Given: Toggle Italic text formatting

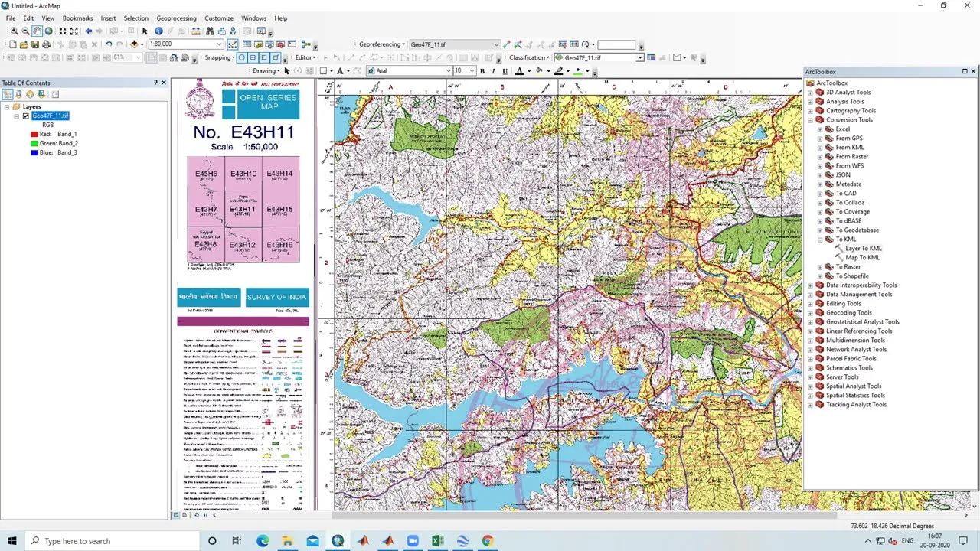Looking at the screenshot, I should (494, 71).
